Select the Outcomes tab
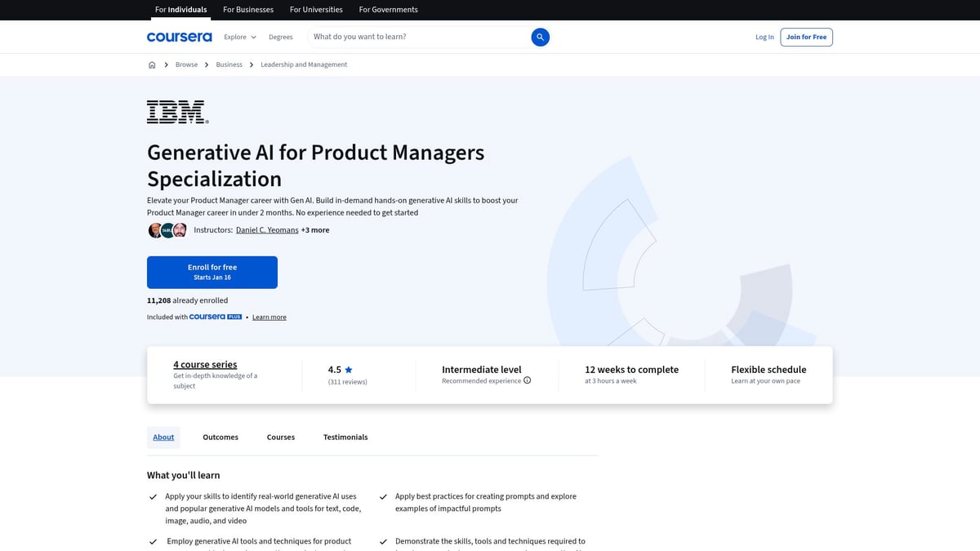Viewport: 980px width, 551px height. (220, 438)
